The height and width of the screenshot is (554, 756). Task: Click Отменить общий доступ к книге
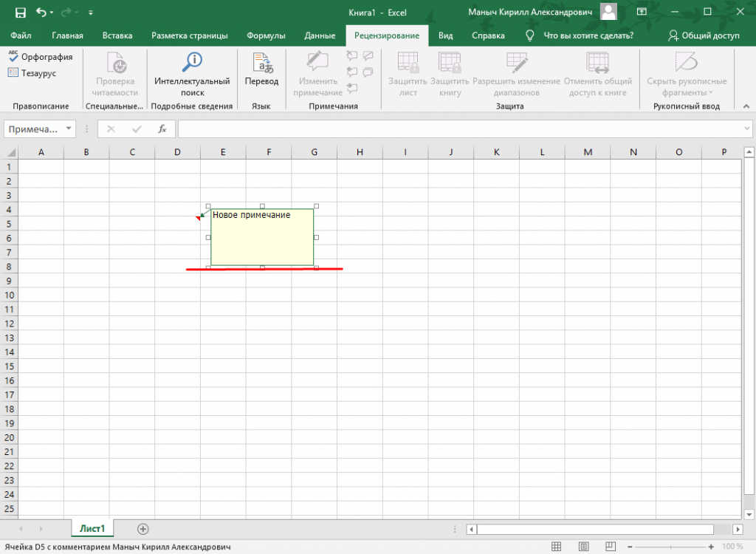click(598, 74)
